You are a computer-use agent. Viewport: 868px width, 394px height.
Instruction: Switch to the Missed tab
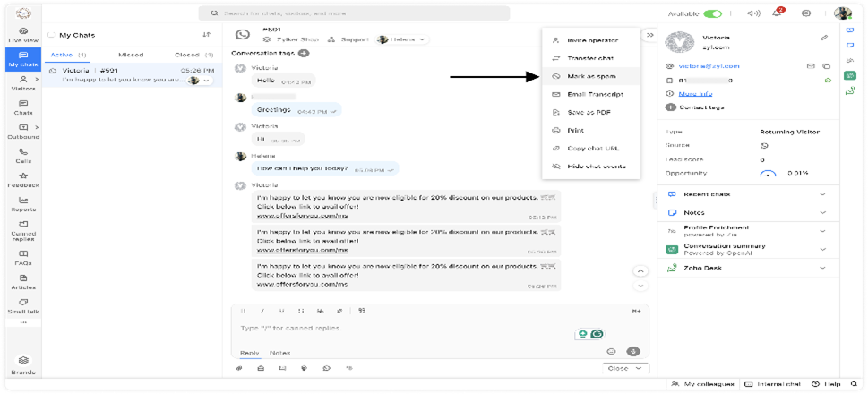(131, 55)
